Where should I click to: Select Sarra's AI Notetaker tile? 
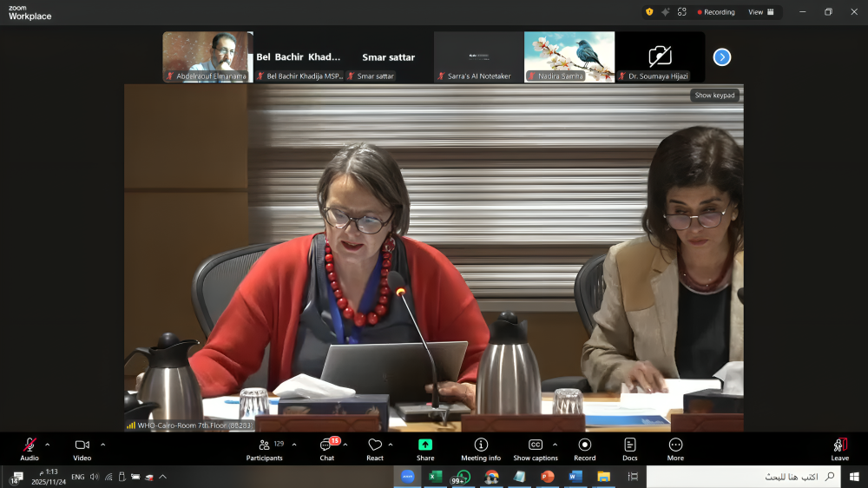(x=479, y=56)
